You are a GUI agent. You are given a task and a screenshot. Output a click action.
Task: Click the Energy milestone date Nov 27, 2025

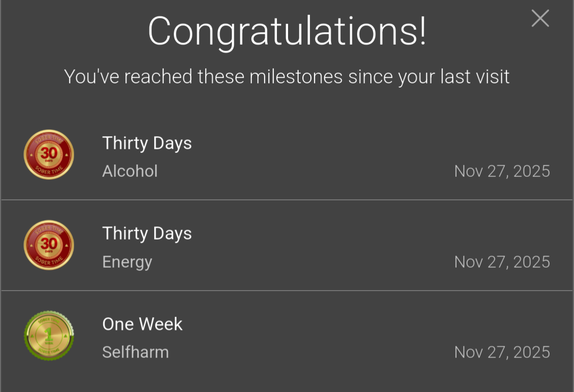[502, 262]
